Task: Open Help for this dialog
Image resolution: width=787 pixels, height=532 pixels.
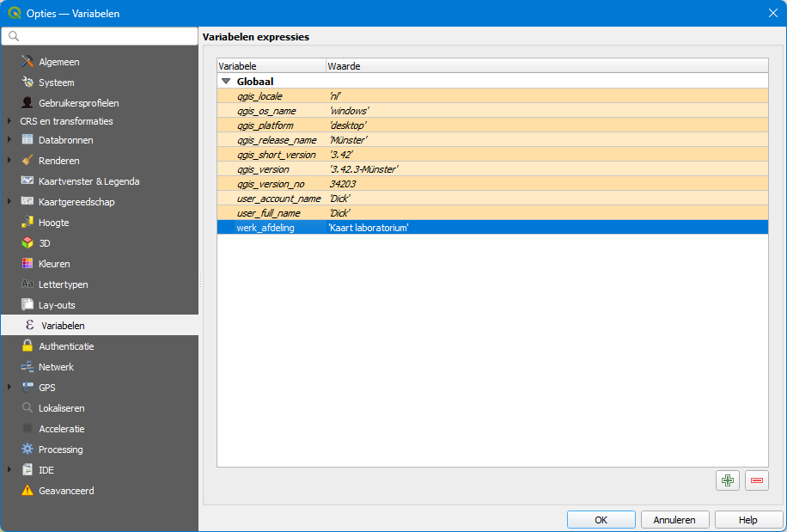Action: click(x=747, y=519)
